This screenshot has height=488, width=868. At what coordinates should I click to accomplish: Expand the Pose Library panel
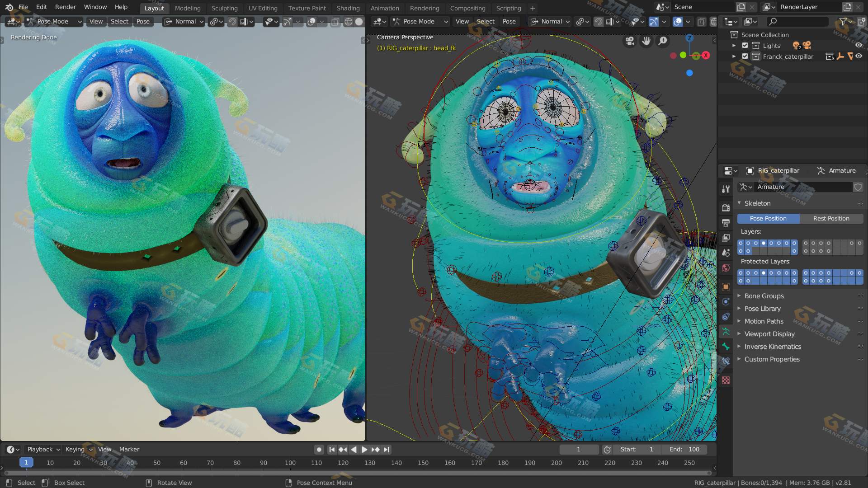[739, 309]
